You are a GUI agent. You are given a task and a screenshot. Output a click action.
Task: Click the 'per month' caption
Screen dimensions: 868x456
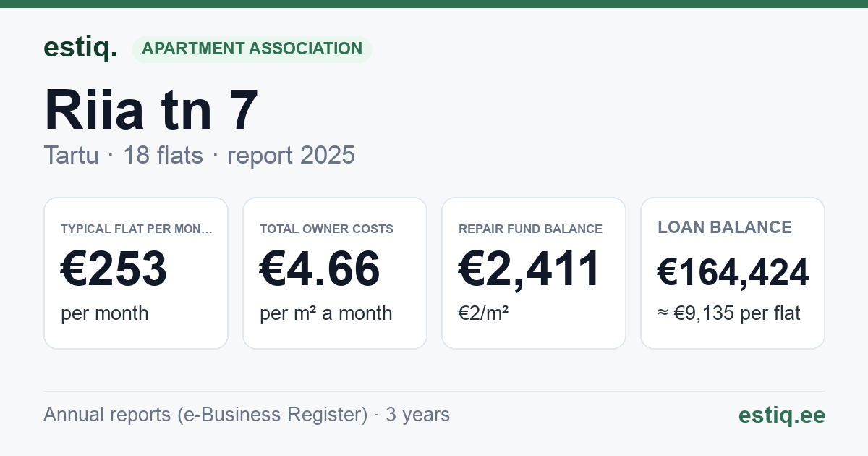point(105,313)
